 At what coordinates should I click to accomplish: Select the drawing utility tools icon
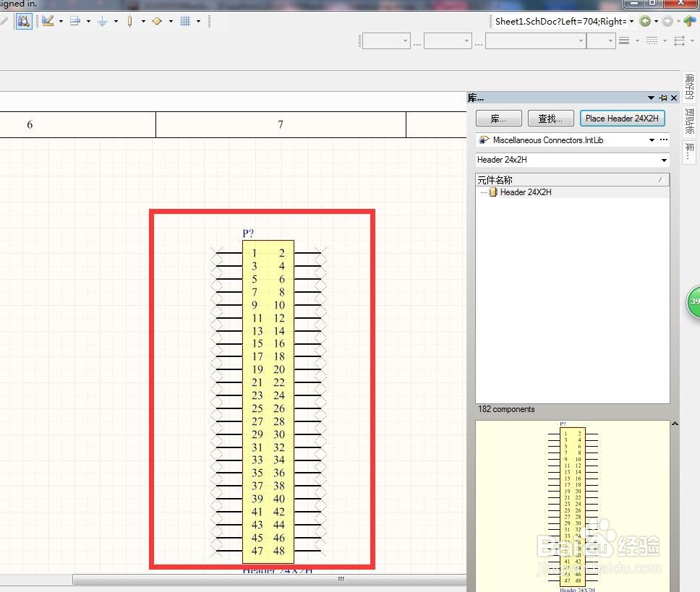tap(48, 21)
